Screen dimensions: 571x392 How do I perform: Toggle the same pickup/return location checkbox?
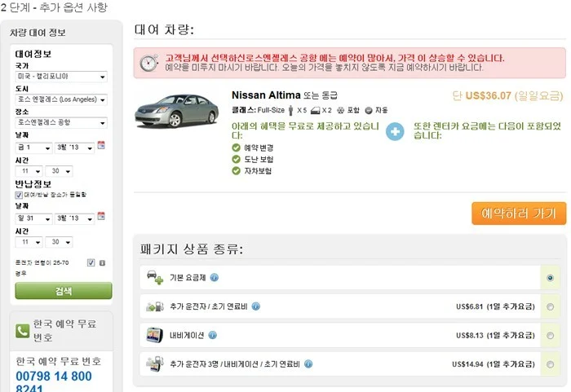pos(19,195)
